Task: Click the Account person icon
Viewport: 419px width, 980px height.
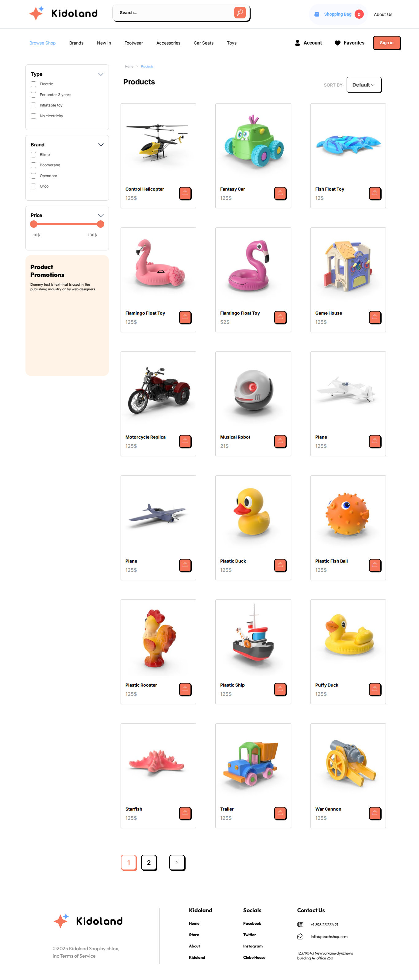Action: pyautogui.click(x=297, y=43)
